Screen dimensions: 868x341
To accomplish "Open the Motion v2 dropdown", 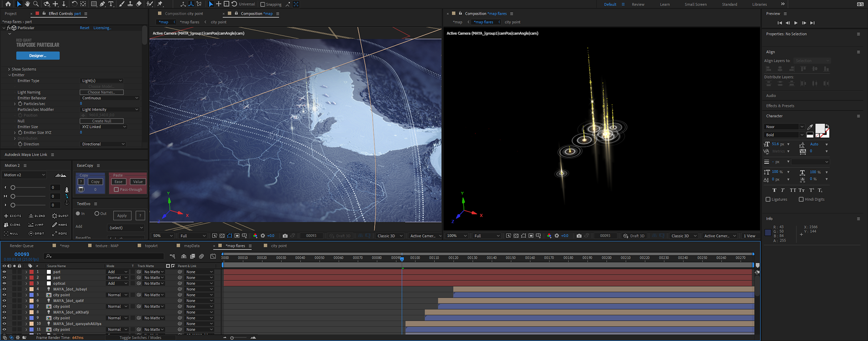I will (24, 175).
